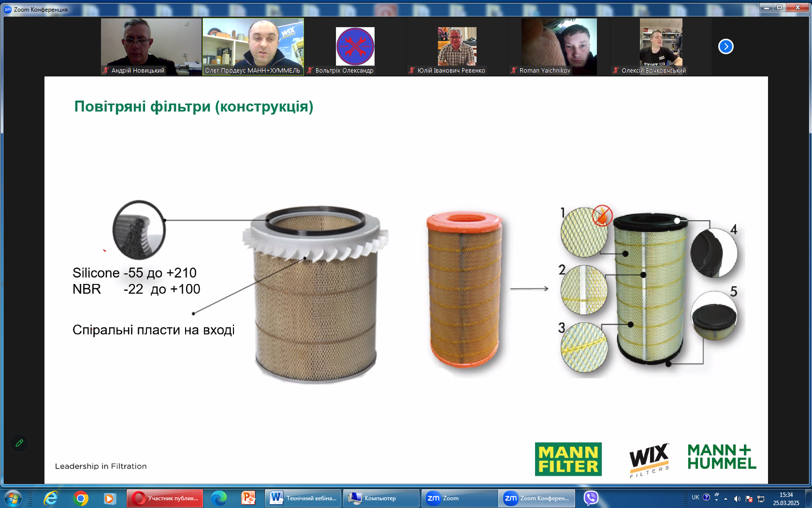
Task: Click the MANN FILTER logo on slide
Action: tap(568, 459)
